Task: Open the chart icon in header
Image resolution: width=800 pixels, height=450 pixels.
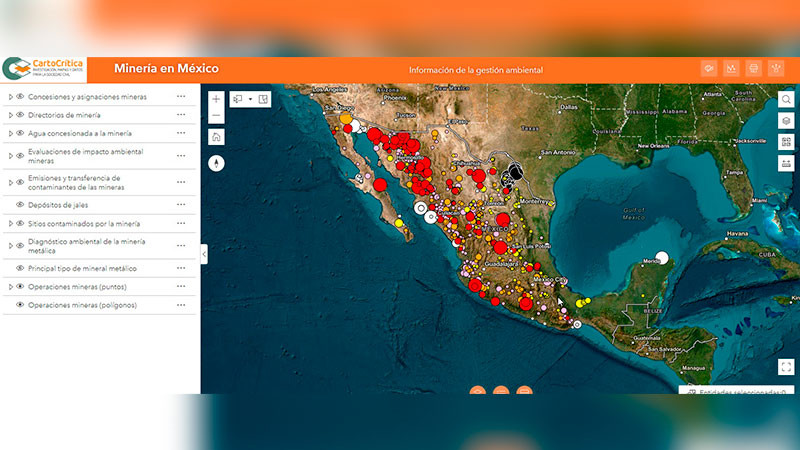Action: coord(731,68)
